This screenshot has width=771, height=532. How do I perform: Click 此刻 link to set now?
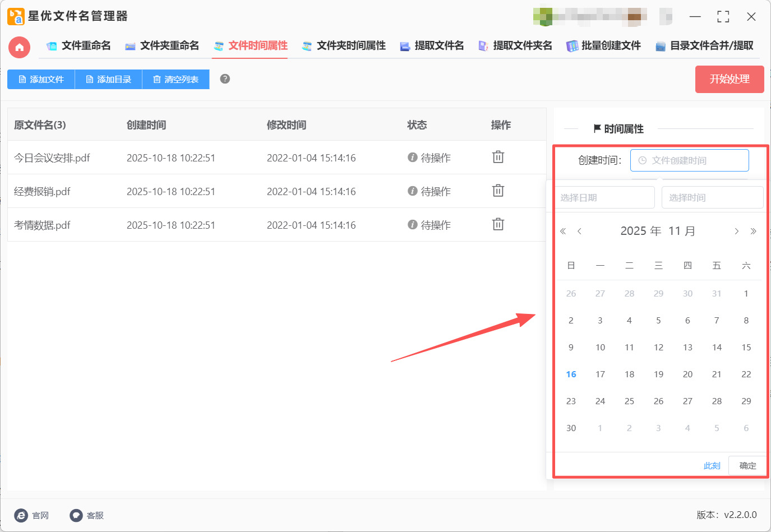tap(712, 466)
